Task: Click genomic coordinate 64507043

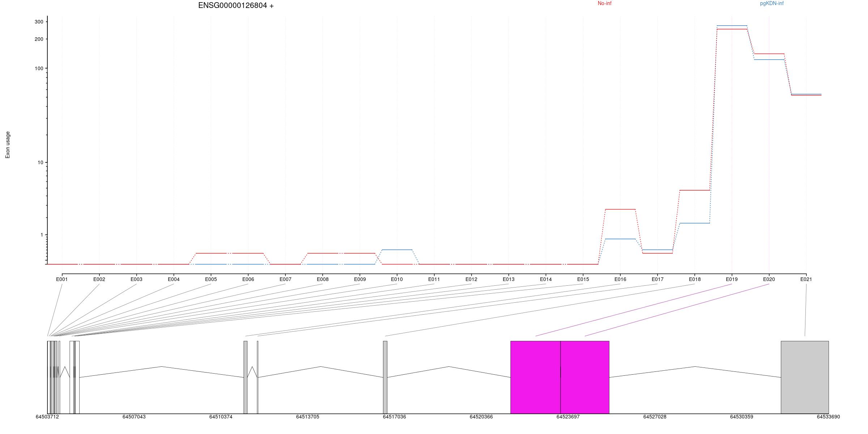Action: tap(134, 417)
